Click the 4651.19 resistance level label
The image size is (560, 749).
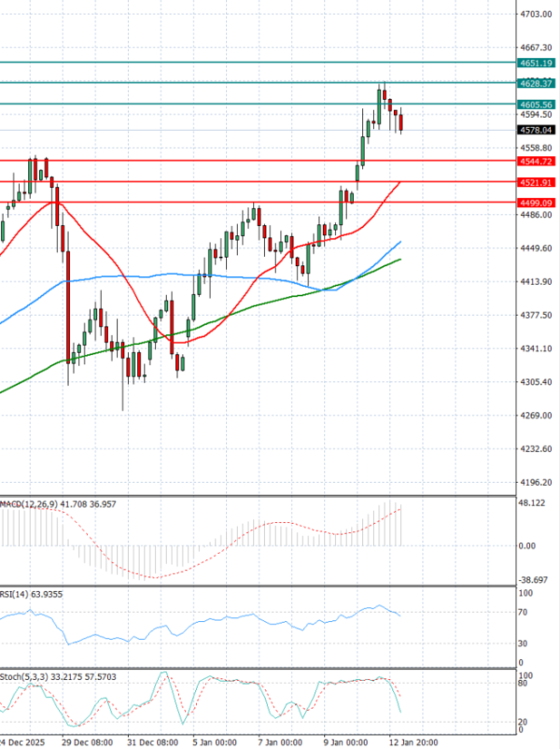click(x=537, y=63)
